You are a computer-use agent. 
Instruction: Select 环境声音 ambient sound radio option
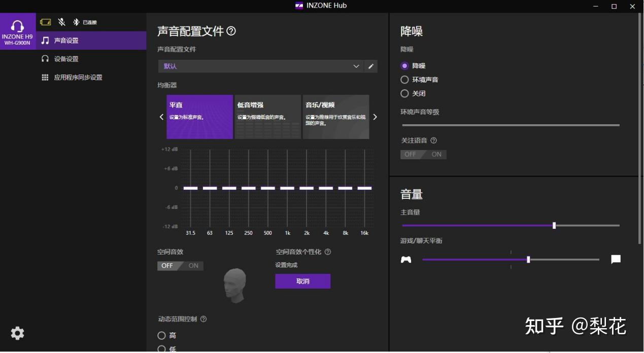[404, 80]
